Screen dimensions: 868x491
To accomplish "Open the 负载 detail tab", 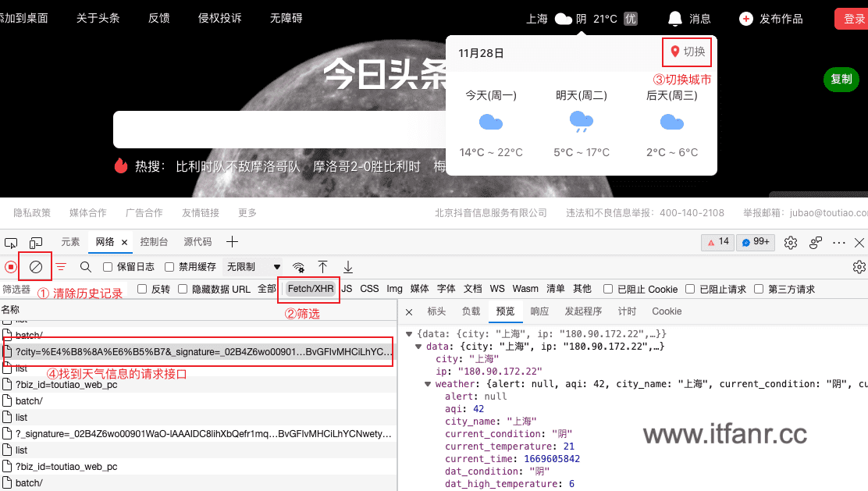I will coord(471,311).
